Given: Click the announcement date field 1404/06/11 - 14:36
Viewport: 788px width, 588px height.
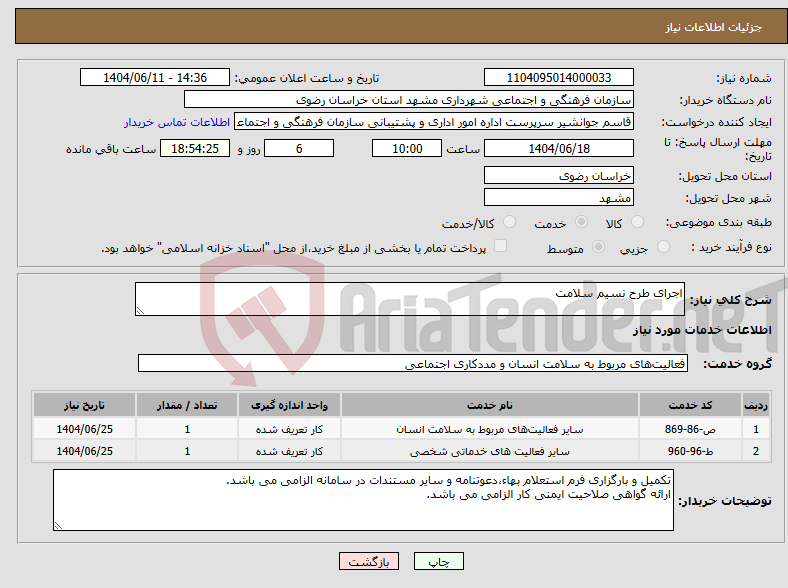Looking at the screenshot, I should click(x=155, y=77).
